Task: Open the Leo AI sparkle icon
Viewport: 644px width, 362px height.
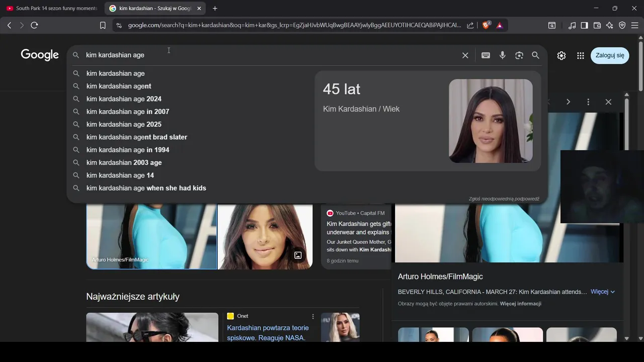Action: click(610, 25)
